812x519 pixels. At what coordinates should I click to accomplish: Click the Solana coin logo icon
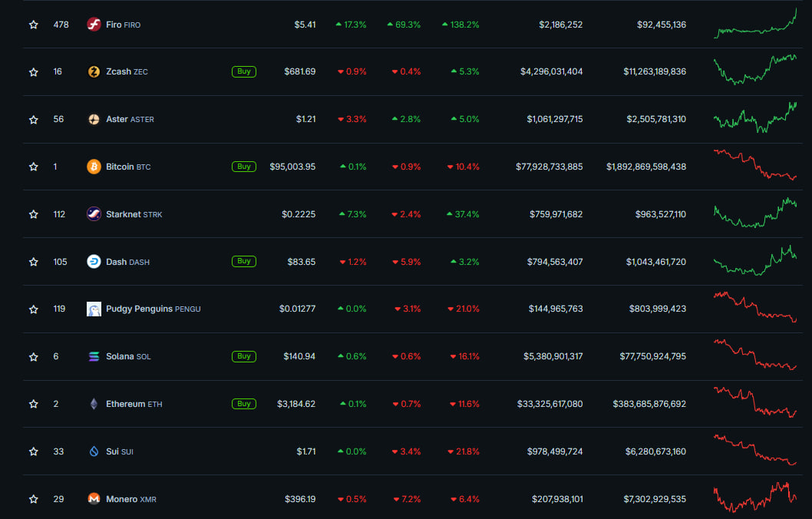click(94, 356)
